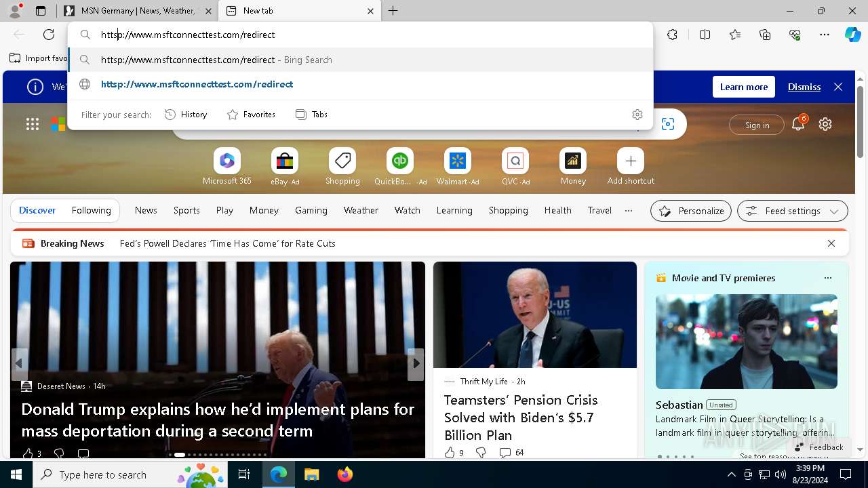Click the Sign in button
This screenshot has width=868, height=488.
click(757, 125)
